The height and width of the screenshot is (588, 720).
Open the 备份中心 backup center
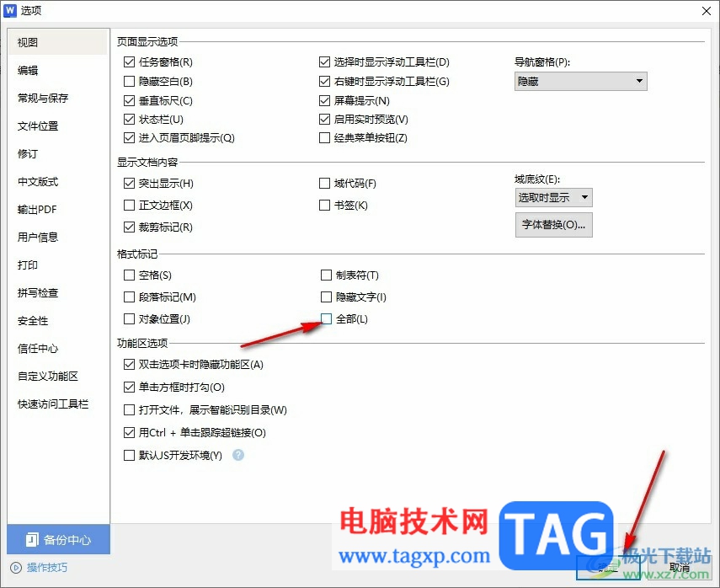click(58, 539)
